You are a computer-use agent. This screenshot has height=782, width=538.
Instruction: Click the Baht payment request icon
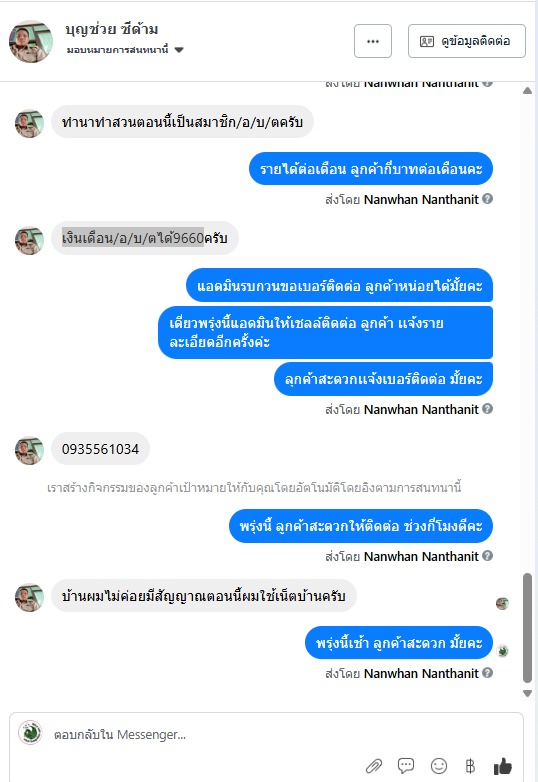(x=470, y=766)
